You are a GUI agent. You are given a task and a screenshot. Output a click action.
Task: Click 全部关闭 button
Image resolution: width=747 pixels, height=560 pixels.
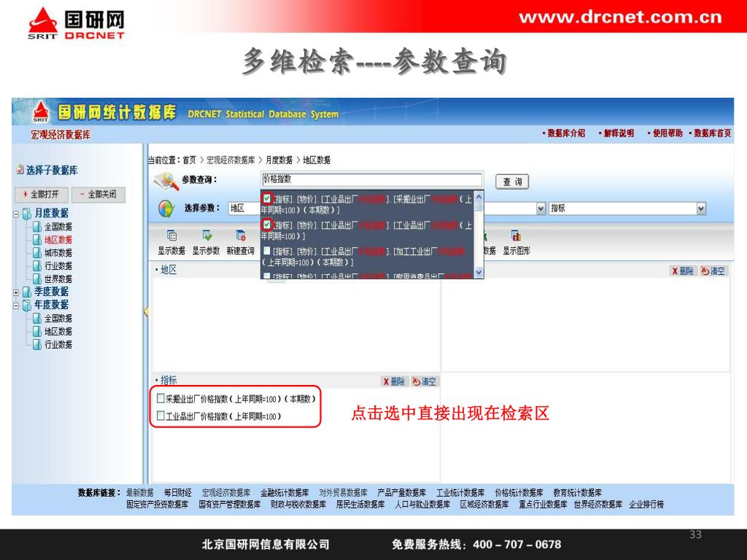(x=98, y=194)
